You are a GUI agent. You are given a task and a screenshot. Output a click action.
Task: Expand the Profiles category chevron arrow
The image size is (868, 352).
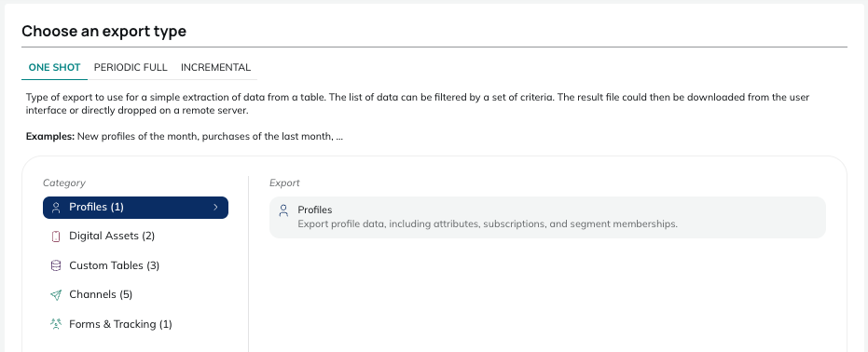pos(216,208)
